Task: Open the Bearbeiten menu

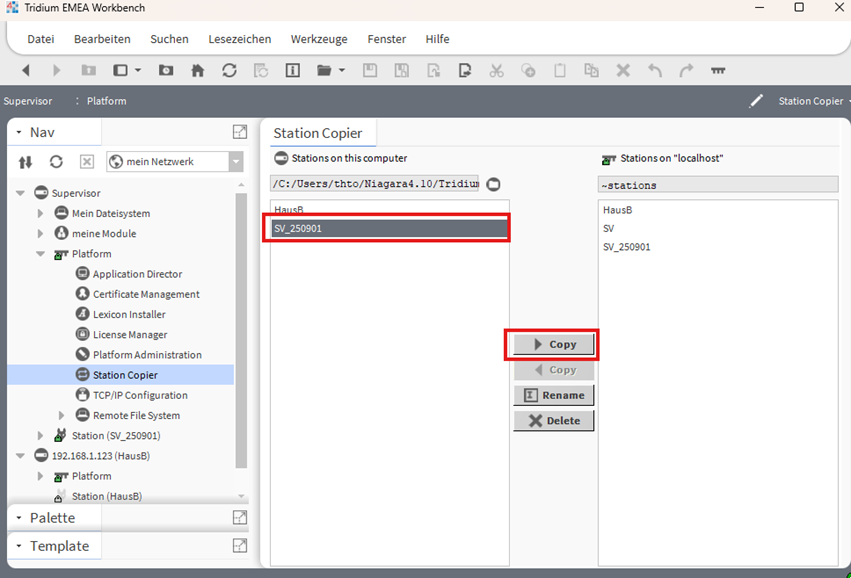Action: click(x=102, y=39)
